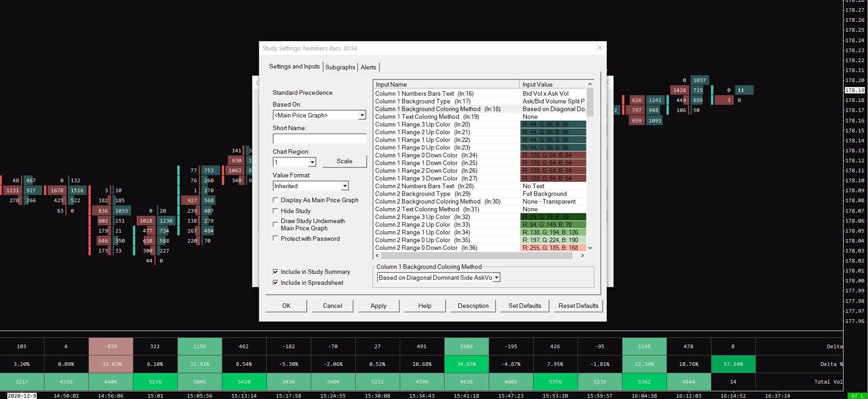
Task: Select Column 2 Numbers Bars Text row
Action: [480, 186]
